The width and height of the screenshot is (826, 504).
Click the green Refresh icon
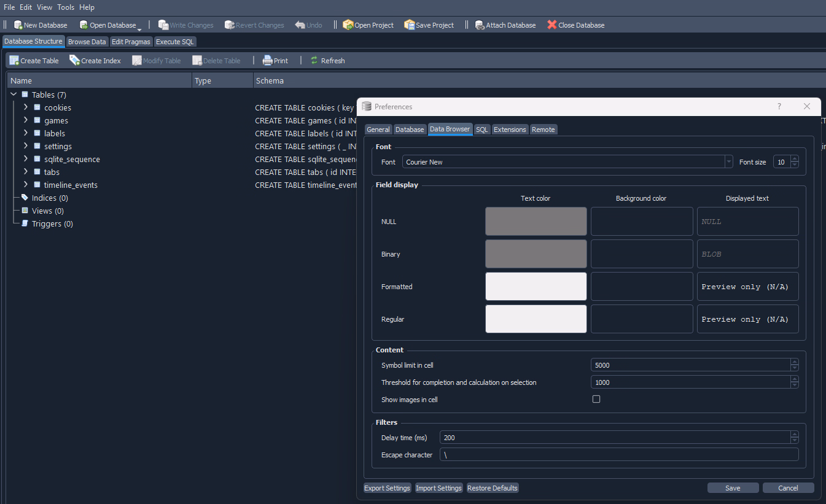point(314,60)
